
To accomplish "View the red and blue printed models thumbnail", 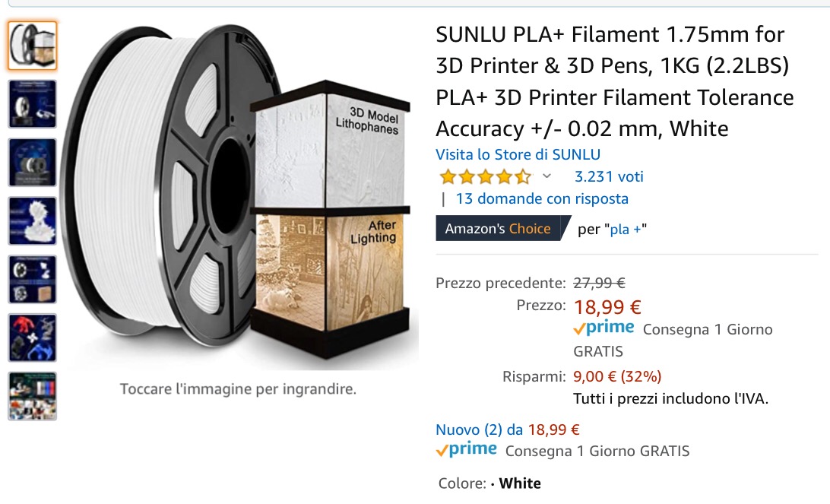I will click(32, 338).
